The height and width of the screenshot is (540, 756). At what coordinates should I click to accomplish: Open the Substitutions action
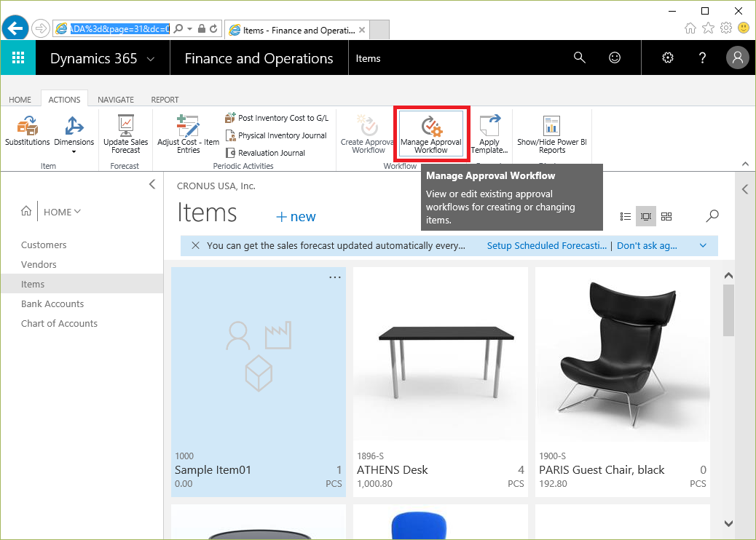pyautogui.click(x=28, y=131)
